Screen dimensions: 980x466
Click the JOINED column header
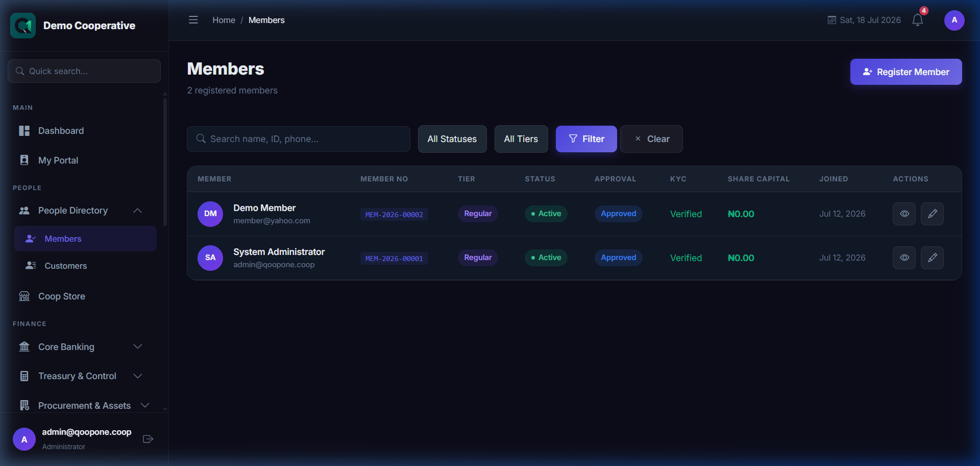834,179
